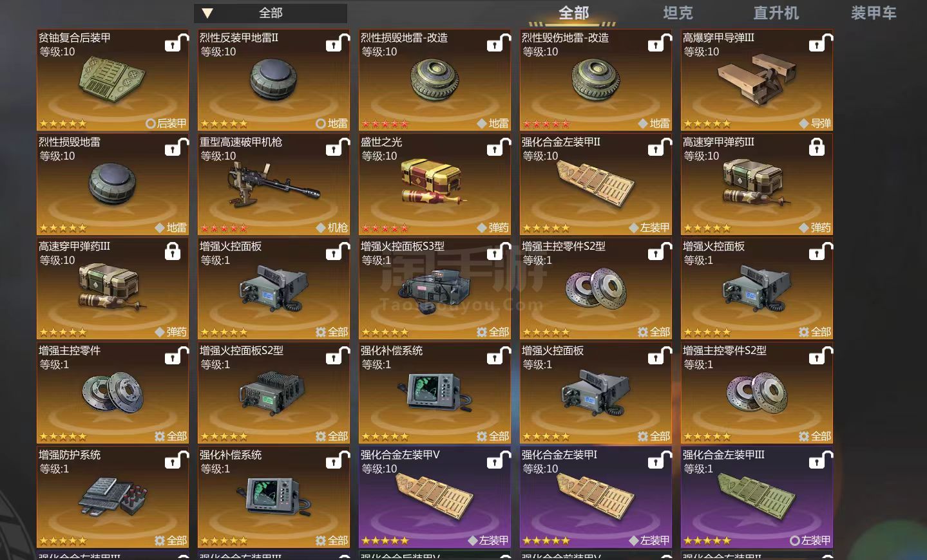This screenshot has width=927, height=560.
Task: Unlock the locked 高速穿甲弹药III in second row
Action: pos(817,147)
